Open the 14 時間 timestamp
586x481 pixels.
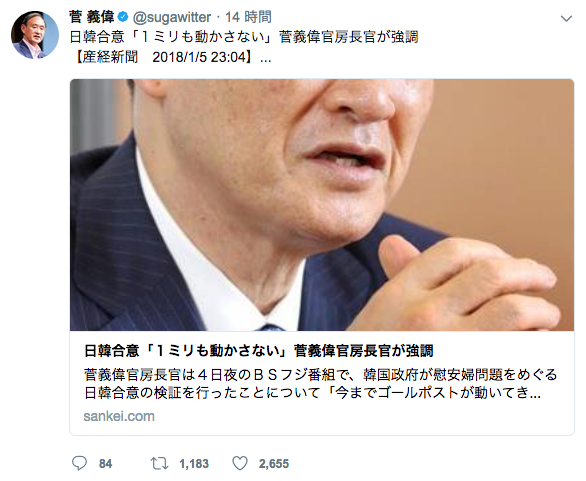[x=248, y=17]
